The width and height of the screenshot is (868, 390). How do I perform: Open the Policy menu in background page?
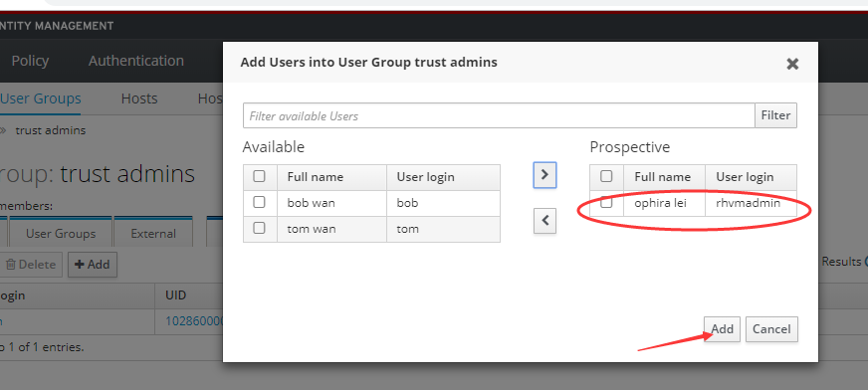(30, 61)
